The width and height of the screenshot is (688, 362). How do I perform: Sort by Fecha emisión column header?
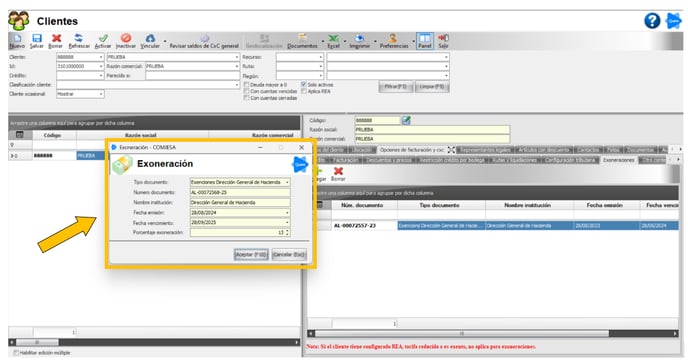coord(604,205)
